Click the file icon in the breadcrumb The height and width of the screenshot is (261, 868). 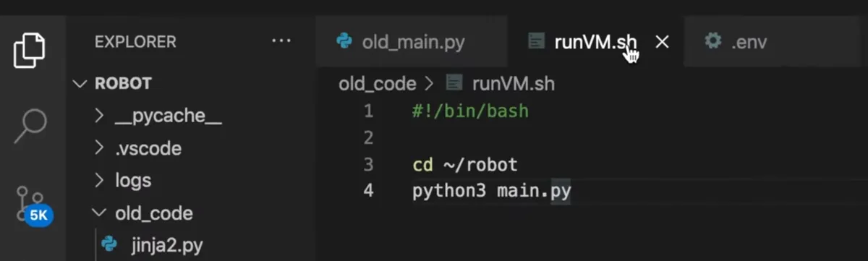454,82
